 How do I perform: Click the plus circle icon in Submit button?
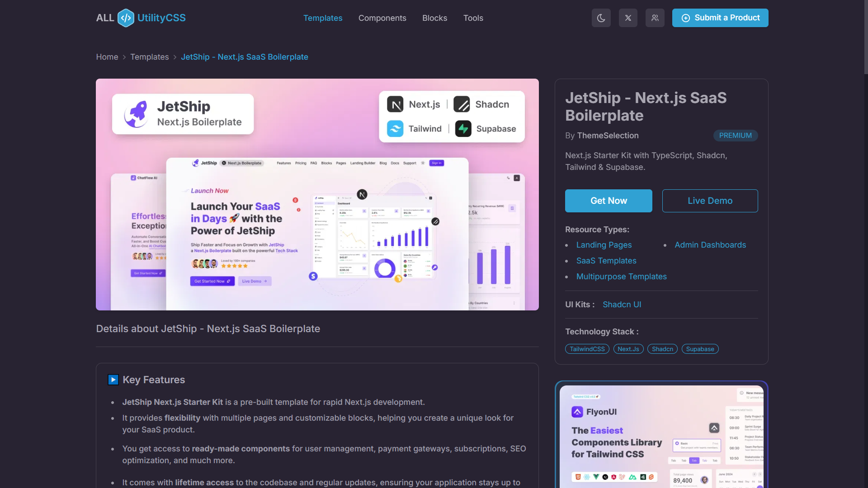pyautogui.click(x=686, y=18)
